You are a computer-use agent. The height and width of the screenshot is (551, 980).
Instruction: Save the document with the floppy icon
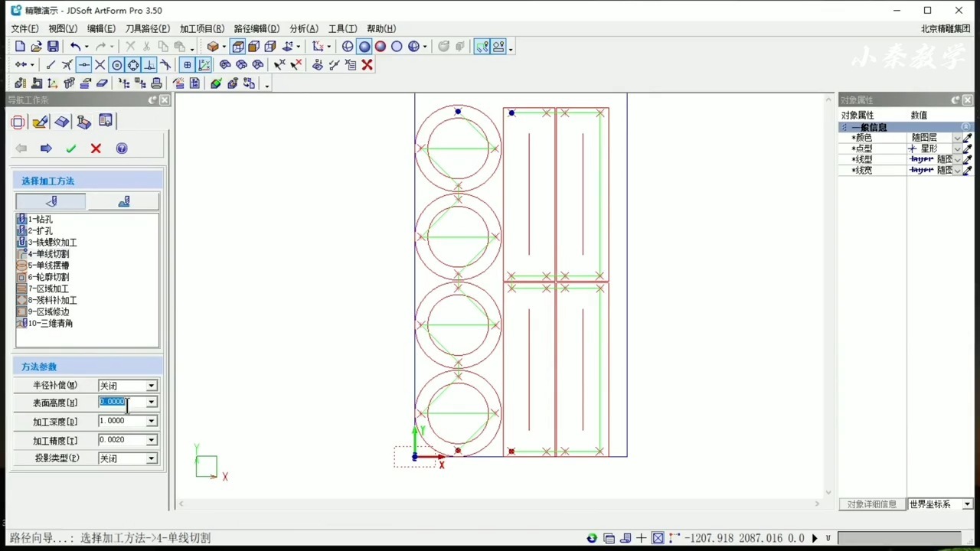point(53,47)
